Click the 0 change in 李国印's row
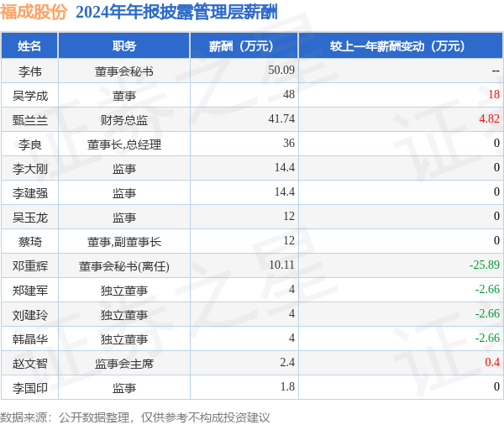The image size is (504, 425). [x=496, y=386]
